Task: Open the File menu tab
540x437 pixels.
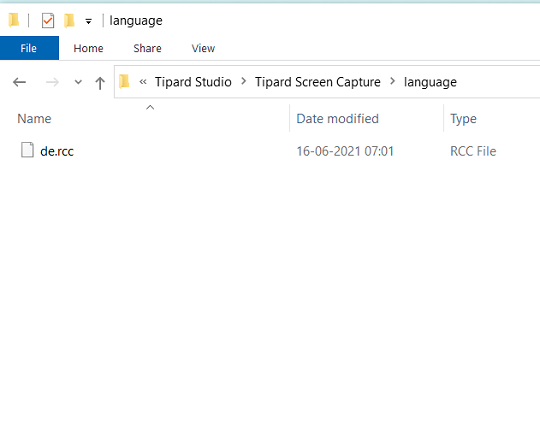Action: [x=29, y=48]
